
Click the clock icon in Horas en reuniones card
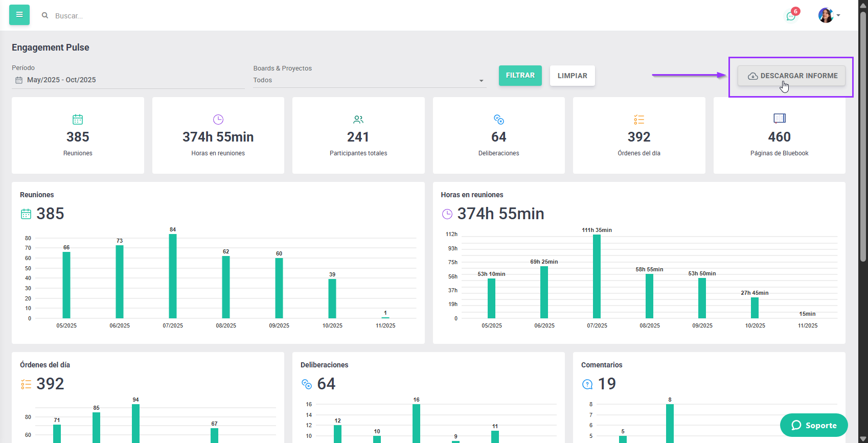tap(218, 120)
